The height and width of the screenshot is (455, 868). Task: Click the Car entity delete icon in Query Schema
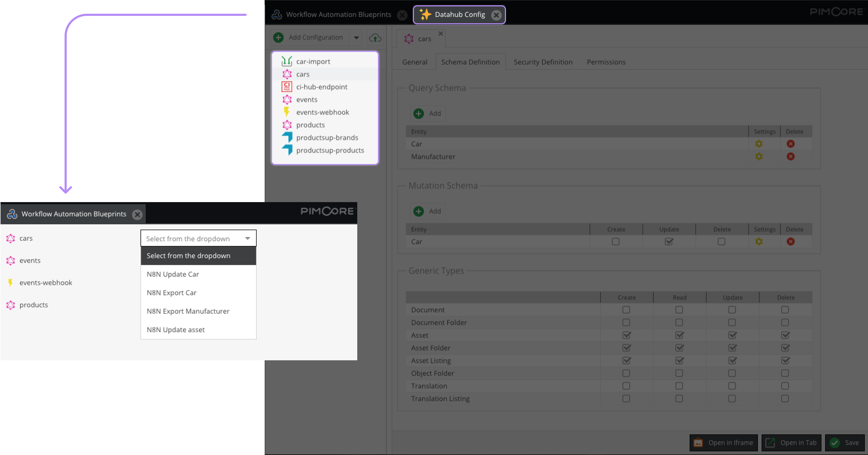click(791, 143)
